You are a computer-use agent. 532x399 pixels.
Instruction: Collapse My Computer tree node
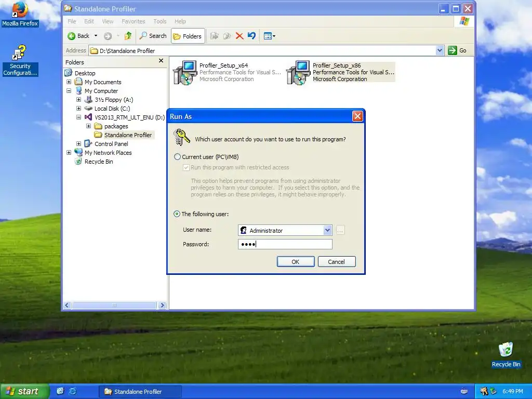(69, 91)
